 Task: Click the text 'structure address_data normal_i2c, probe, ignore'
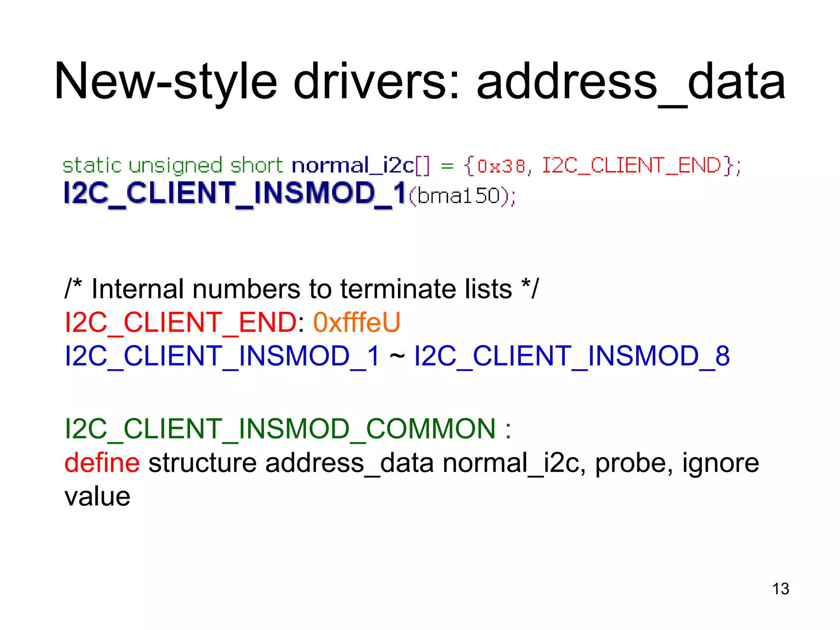(454, 463)
